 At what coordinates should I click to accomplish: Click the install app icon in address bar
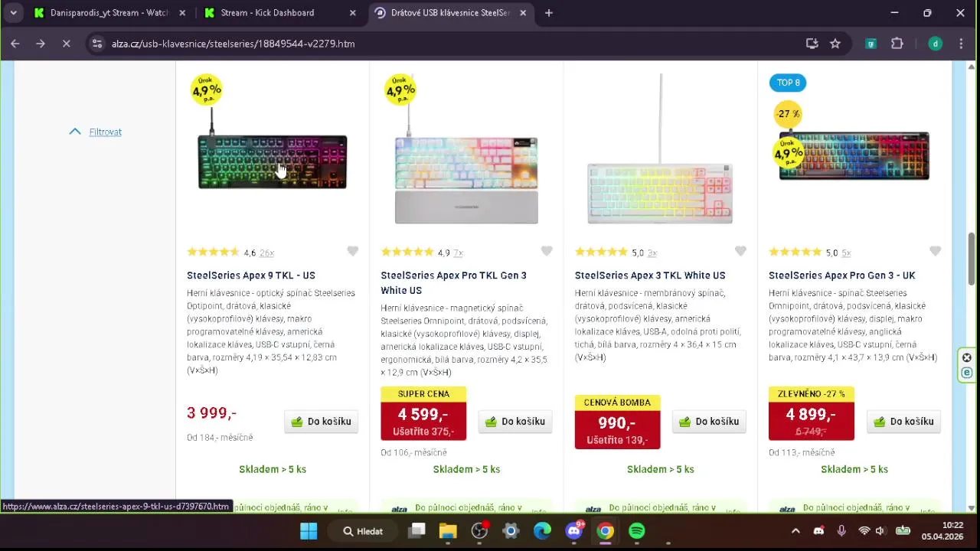tap(812, 44)
